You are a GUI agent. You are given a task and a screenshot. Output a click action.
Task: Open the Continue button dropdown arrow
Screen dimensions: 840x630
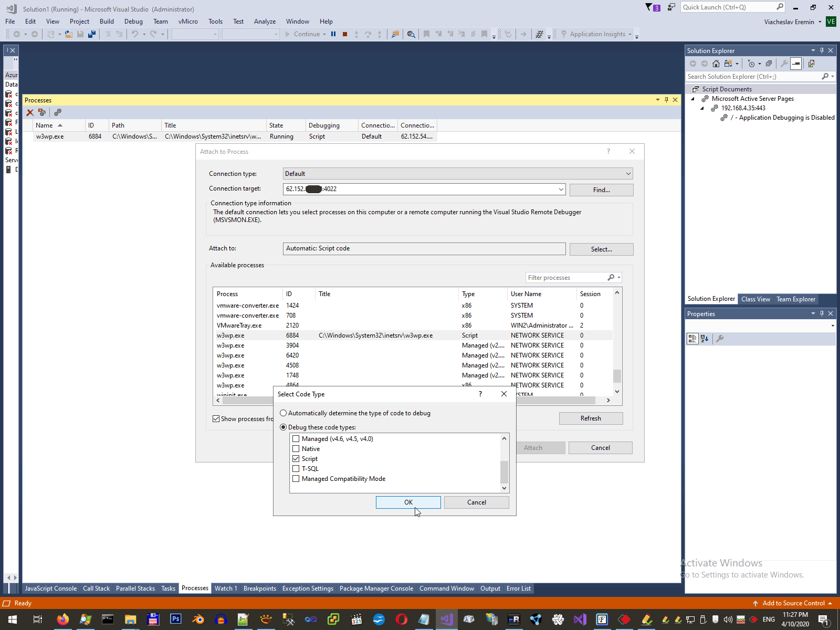point(324,34)
